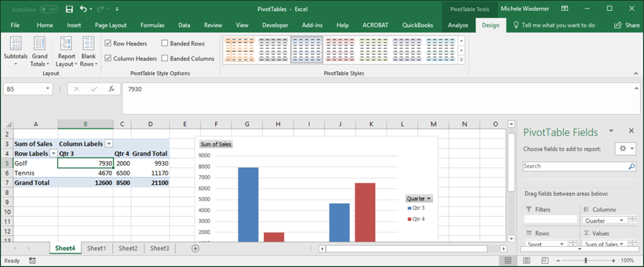Apply the orange PivotTable style thumbnail
Image resolution: width=644 pixels, height=267 pixels.
(240, 50)
